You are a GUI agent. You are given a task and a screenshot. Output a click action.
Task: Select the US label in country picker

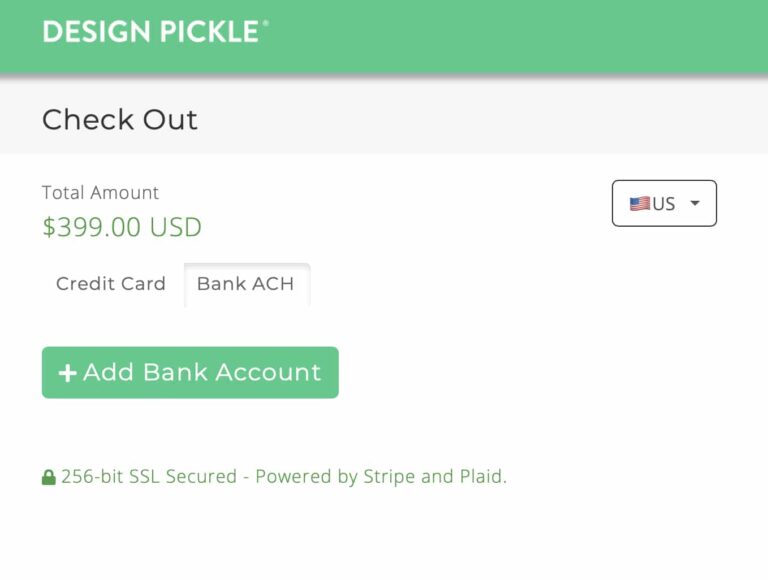click(664, 204)
